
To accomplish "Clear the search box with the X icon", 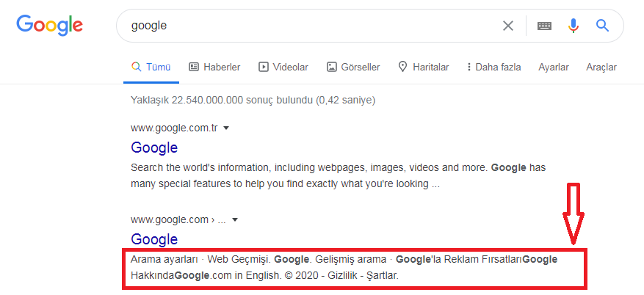I will tap(508, 26).
